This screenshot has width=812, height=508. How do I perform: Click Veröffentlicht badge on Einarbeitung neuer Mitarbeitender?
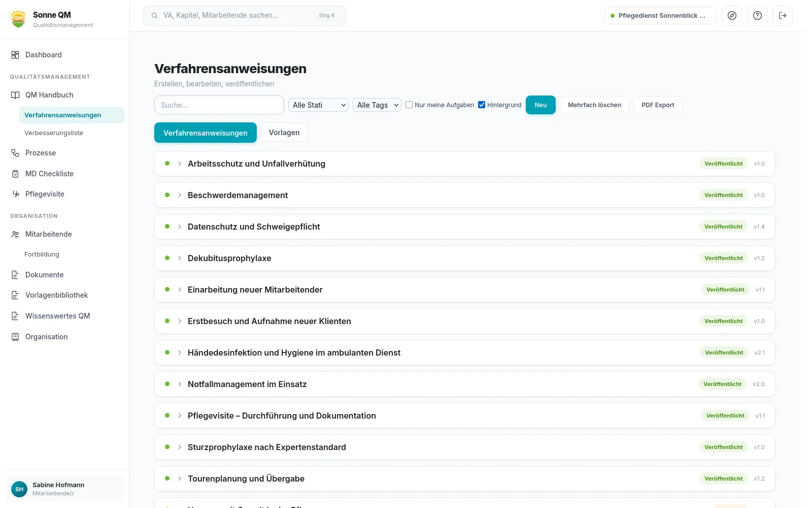coord(725,290)
